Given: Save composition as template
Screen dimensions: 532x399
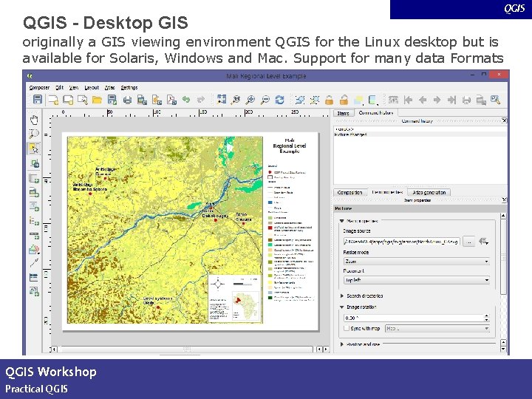Looking at the screenshot, I should click(112, 100).
